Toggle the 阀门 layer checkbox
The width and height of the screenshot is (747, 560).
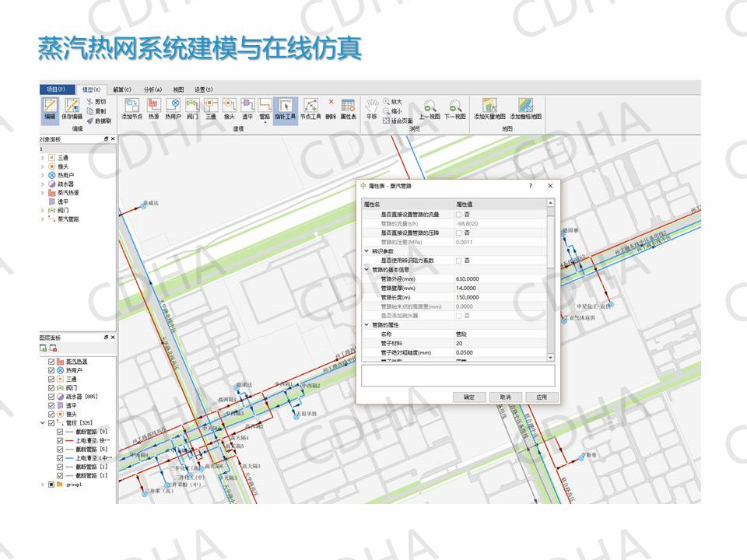coord(51,387)
